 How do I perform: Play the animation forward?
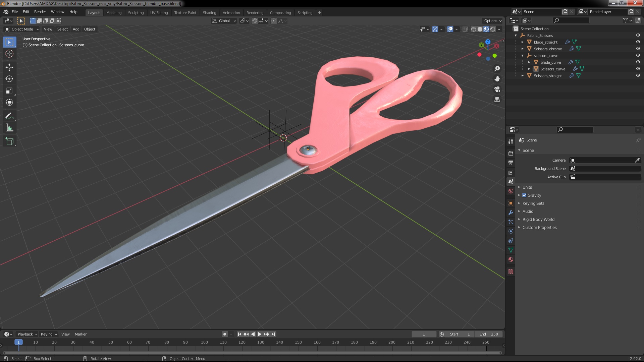point(260,334)
